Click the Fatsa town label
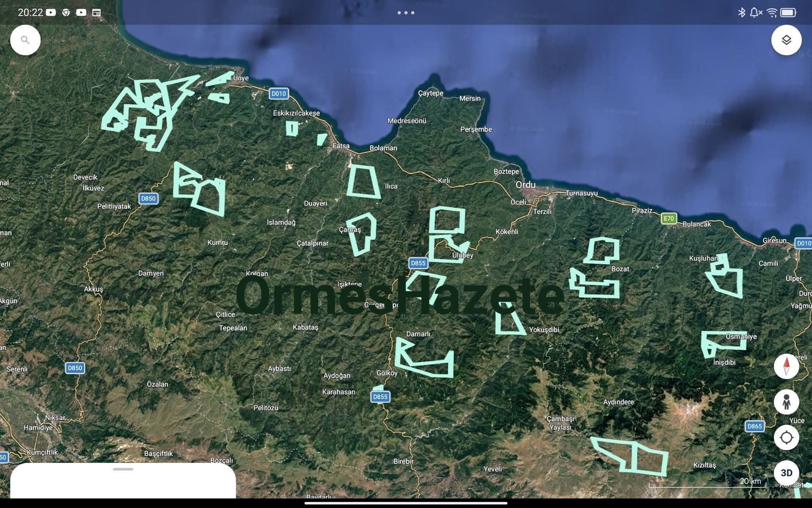Viewport: 812px width, 508px height. click(x=341, y=146)
